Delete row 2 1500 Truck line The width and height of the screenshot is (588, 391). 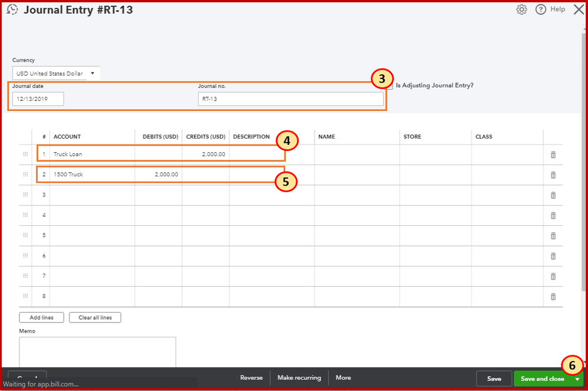click(553, 175)
